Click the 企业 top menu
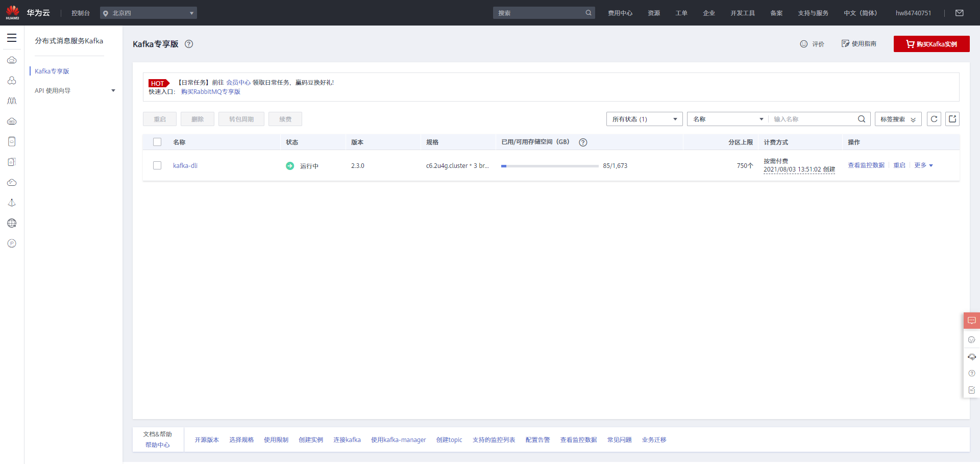 (709, 13)
